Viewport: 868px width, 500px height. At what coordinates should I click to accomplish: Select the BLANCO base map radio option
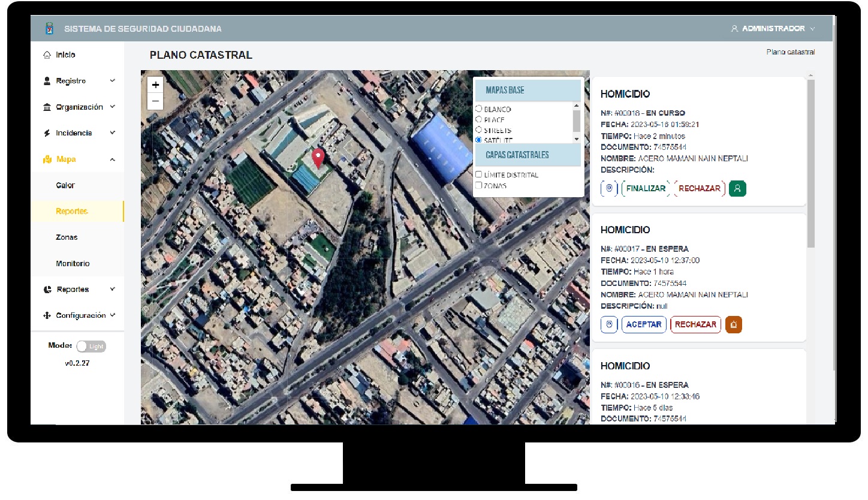pos(478,109)
